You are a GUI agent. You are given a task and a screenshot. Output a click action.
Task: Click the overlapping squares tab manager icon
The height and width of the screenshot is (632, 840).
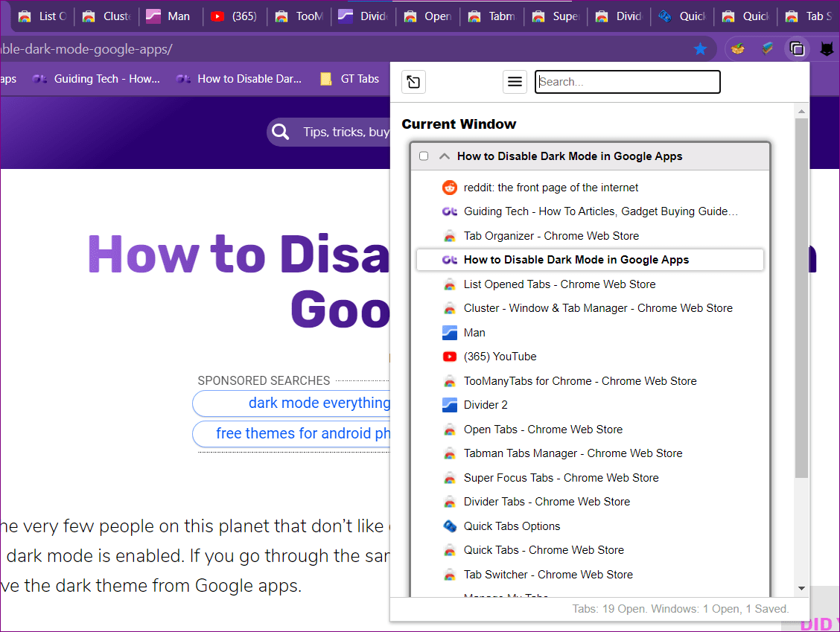point(797,49)
